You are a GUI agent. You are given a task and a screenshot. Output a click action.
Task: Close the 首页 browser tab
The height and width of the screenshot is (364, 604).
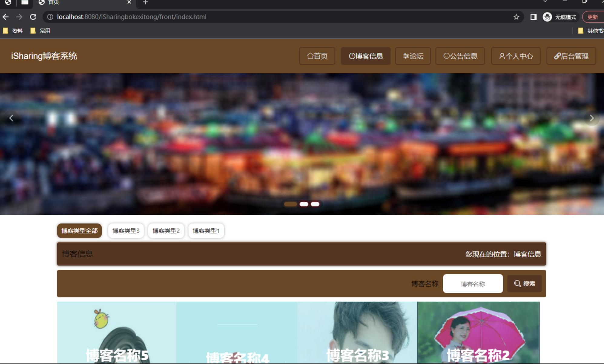(x=129, y=2)
